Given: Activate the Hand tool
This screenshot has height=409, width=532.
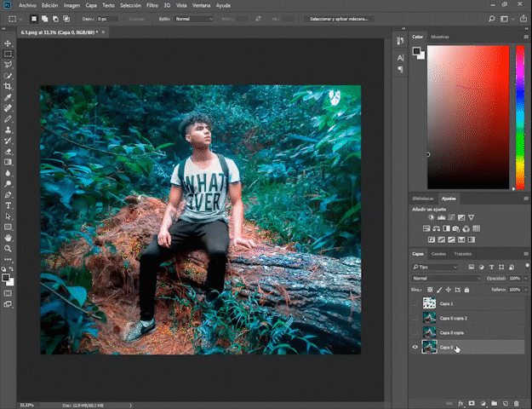Looking at the screenshot, I should pos(9,238).
